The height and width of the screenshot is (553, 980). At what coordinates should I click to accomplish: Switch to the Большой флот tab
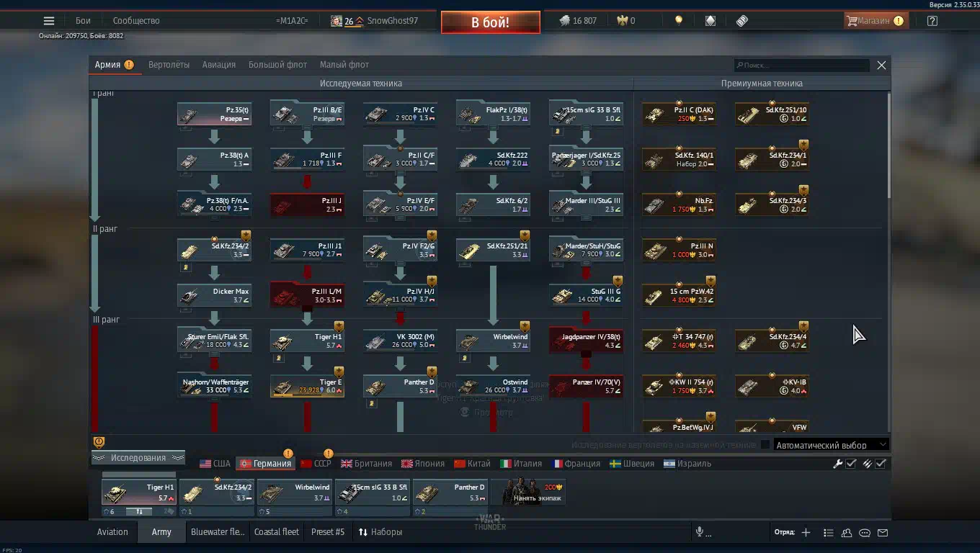(x=277, y=65)
